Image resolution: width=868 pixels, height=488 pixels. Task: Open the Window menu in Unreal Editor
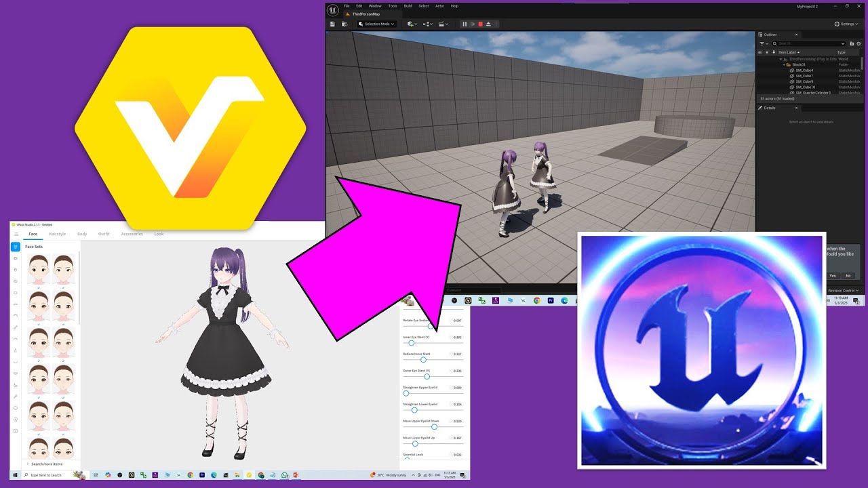(x=375, y=6)
